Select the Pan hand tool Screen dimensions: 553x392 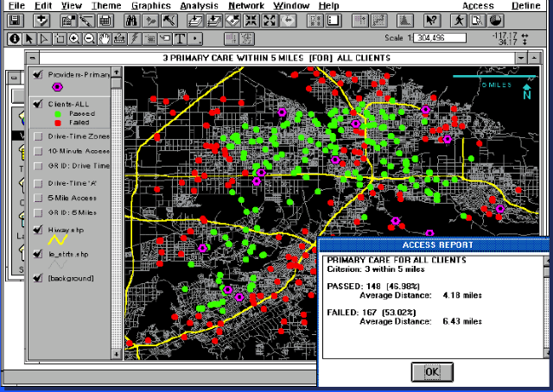(105, 38)
